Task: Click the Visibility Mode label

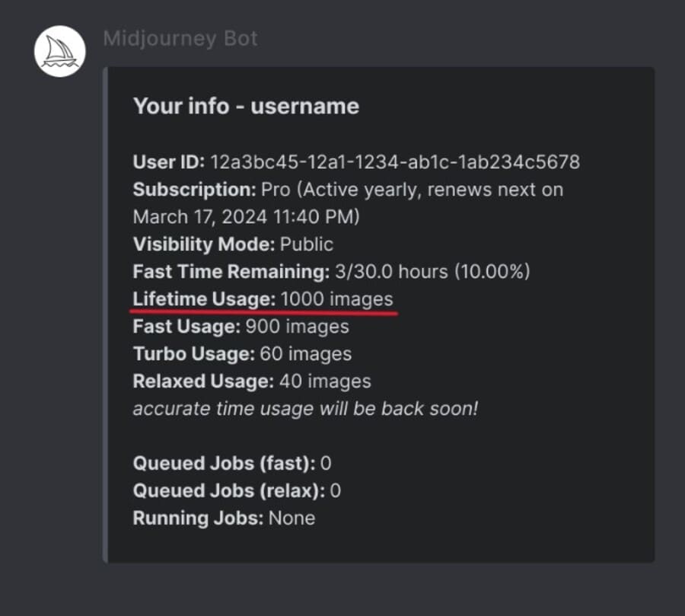Action: pyautogui.click(x=203, y=244)
